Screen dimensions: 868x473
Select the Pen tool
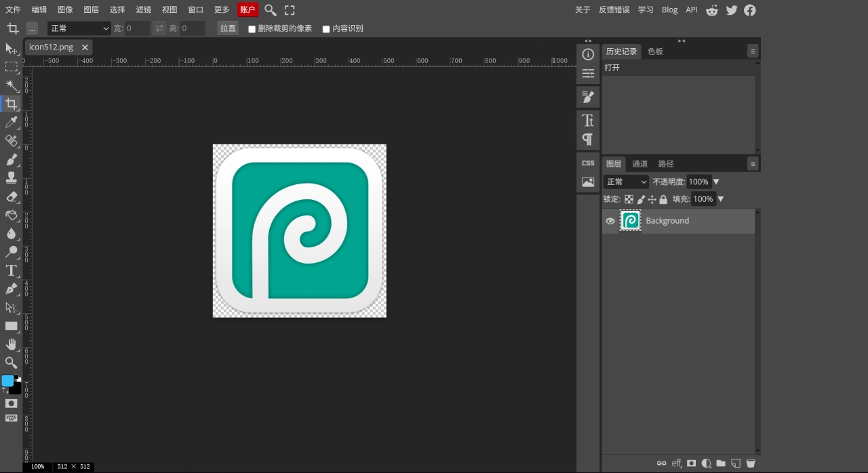coord(11,289)
